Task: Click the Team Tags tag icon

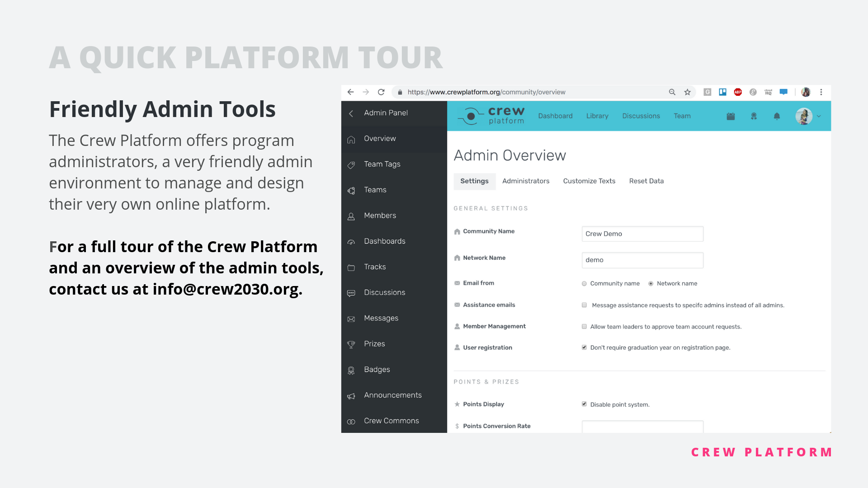Action: click(x=351, y=165)
